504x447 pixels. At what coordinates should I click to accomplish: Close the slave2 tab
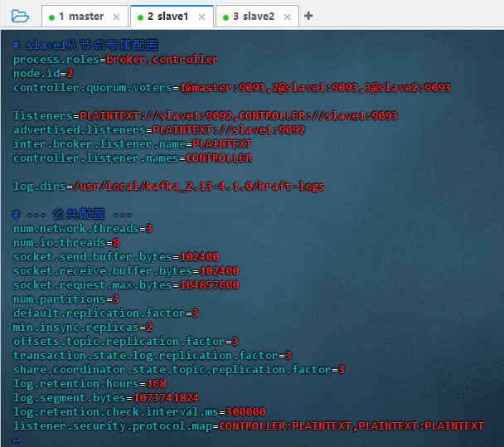point(287,17)
